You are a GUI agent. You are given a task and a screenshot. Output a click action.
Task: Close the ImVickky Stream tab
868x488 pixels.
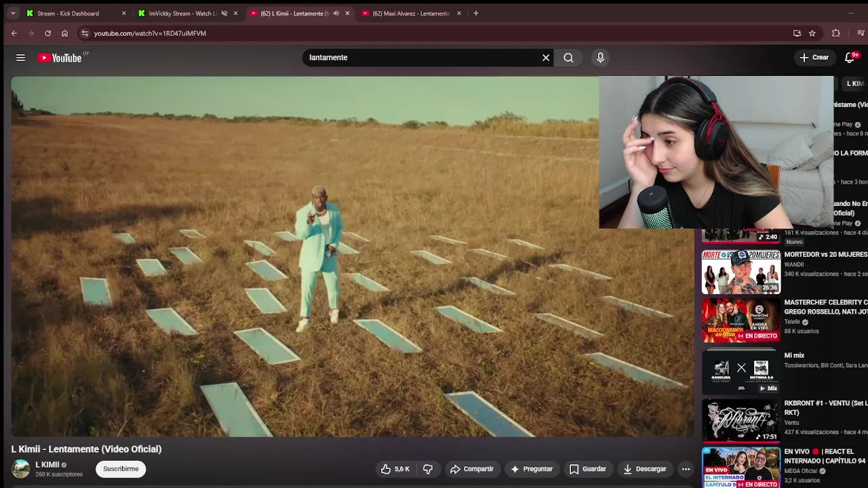(235, 14)
